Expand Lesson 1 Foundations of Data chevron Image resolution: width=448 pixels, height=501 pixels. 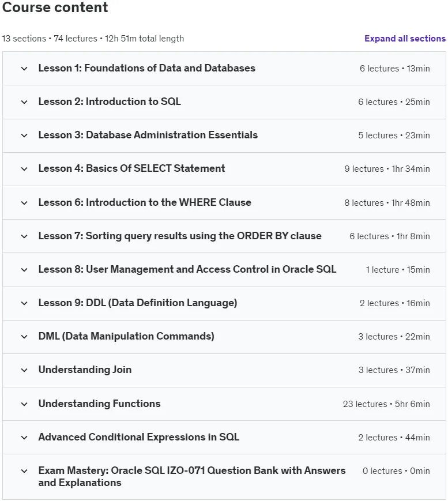point(24,69)
